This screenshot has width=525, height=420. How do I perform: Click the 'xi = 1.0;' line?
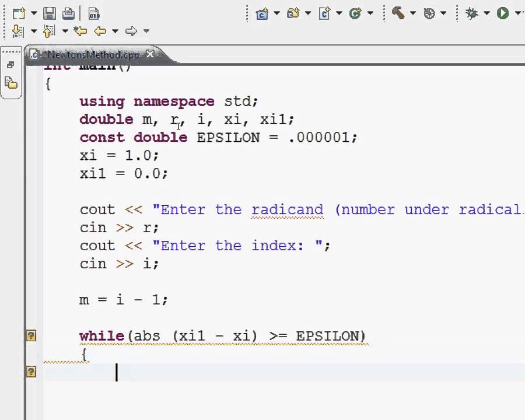click(119, 156)
